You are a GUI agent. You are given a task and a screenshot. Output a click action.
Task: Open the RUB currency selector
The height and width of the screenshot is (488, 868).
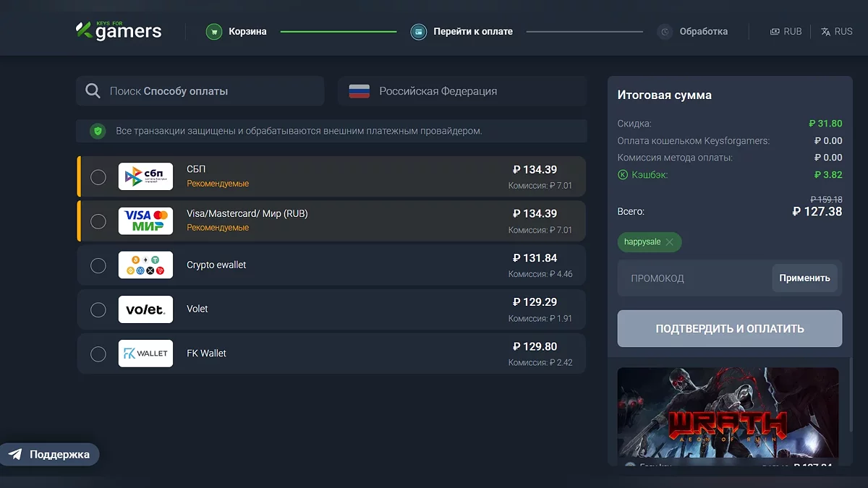tap(786, 32)
